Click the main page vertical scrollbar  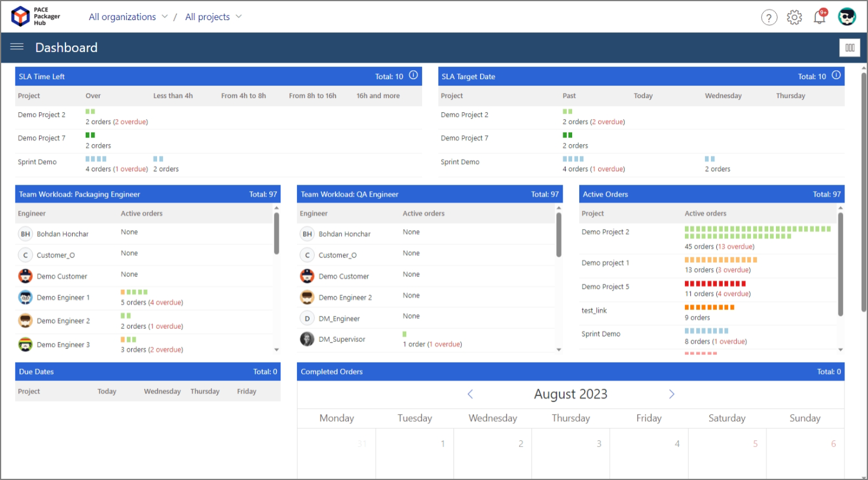[x=863, y=192]
